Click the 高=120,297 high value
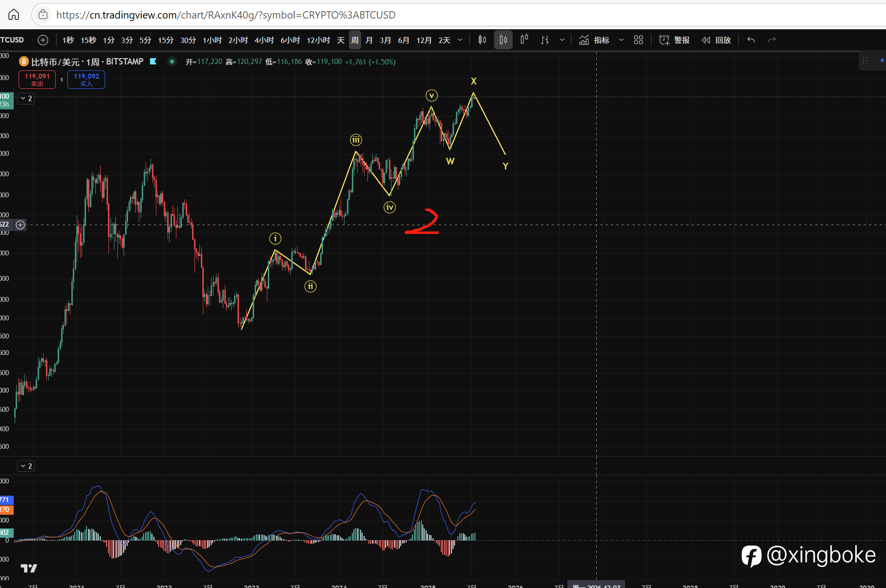This screenshot has width=886, height=588. coord(244,62)
